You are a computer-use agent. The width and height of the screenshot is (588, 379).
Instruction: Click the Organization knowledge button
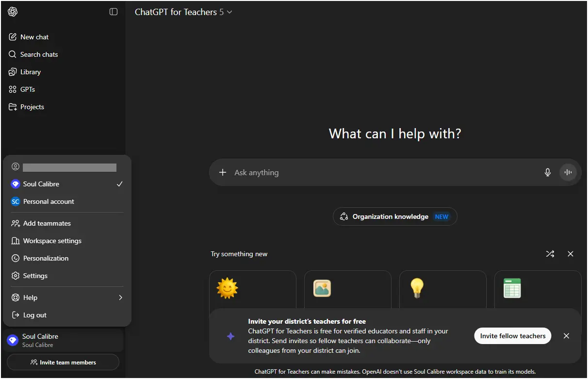(x=395, y=216)
